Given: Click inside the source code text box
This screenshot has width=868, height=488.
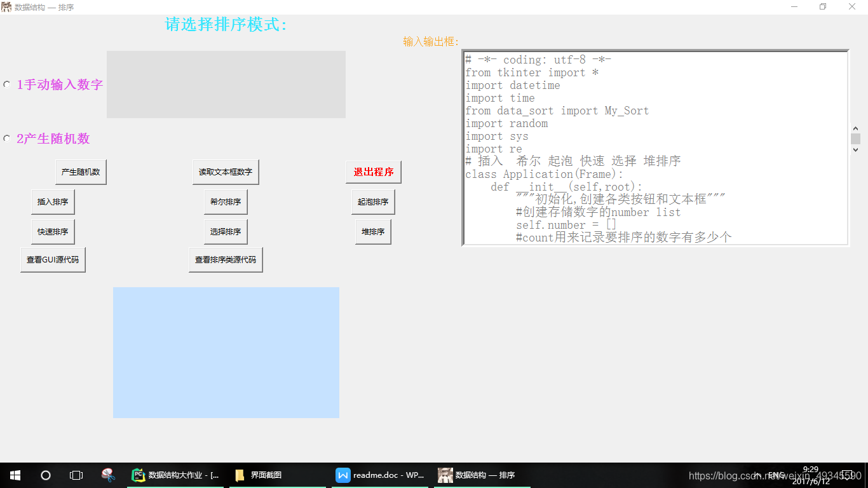Looking at the screenshot, I should click(x=655, y=148).
